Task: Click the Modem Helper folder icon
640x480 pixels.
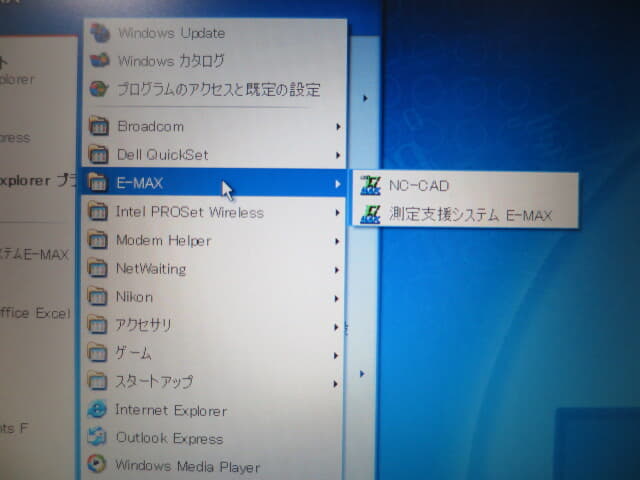Action: coord(98,240)
